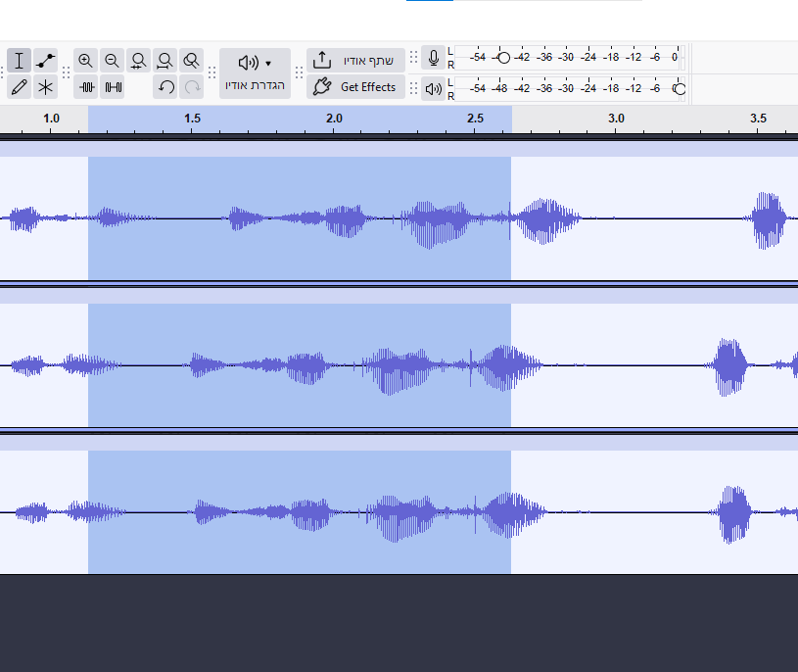
Task: Open the record meter microphone menu
Action: point(434,59)
